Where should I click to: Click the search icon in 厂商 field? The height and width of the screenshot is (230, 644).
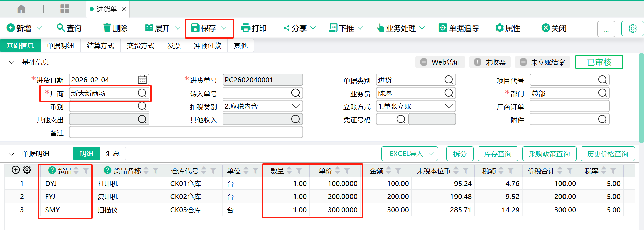[x=142, y=93]
